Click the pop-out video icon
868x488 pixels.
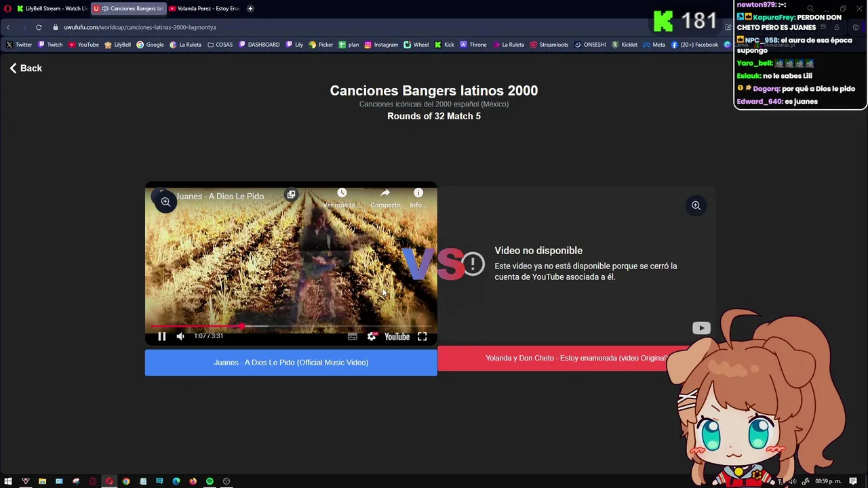291,195
